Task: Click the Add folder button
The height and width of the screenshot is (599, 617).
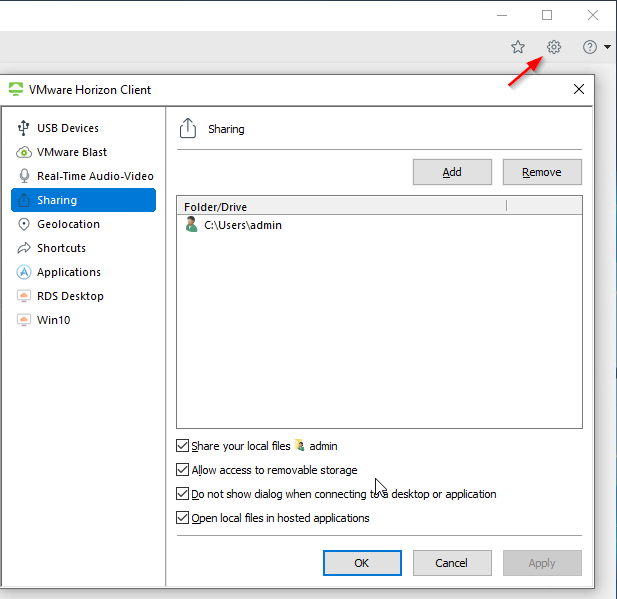Action: pos(452,172)
